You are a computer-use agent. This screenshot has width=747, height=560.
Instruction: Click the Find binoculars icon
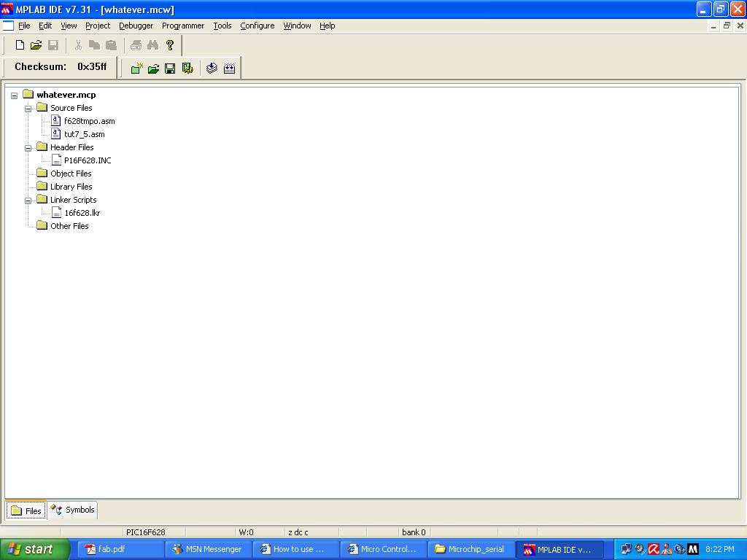[x=152, y=45]
